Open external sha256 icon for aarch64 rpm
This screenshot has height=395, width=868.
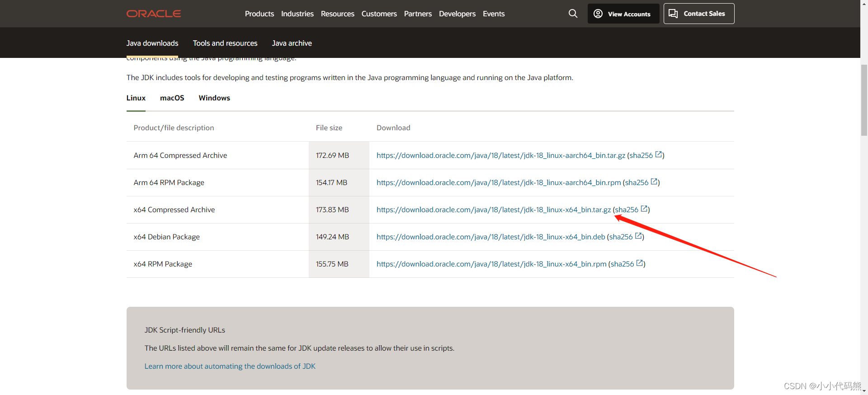(x=654, y=182)
